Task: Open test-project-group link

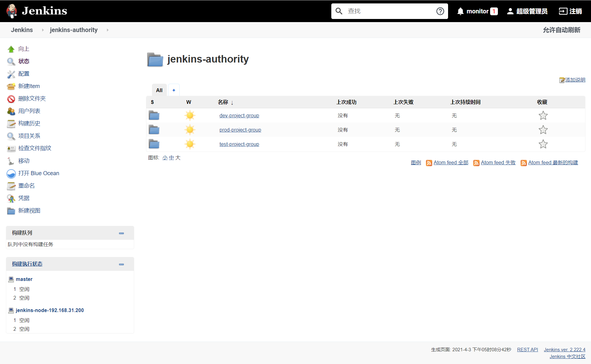Action: (239, 144)
